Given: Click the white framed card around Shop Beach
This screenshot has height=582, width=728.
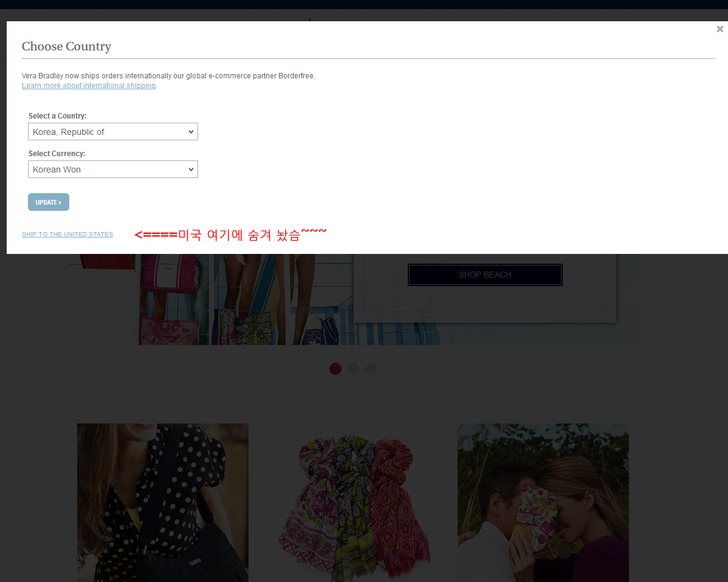Looking at the screenshot, I should click(485, 304).
